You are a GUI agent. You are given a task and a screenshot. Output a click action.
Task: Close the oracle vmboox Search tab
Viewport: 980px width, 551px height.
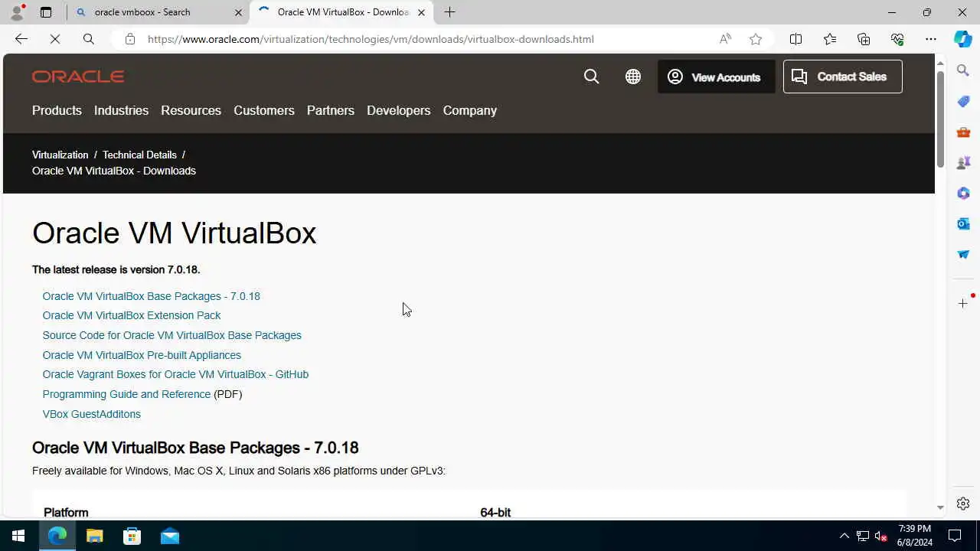click(x=238, y=12)
